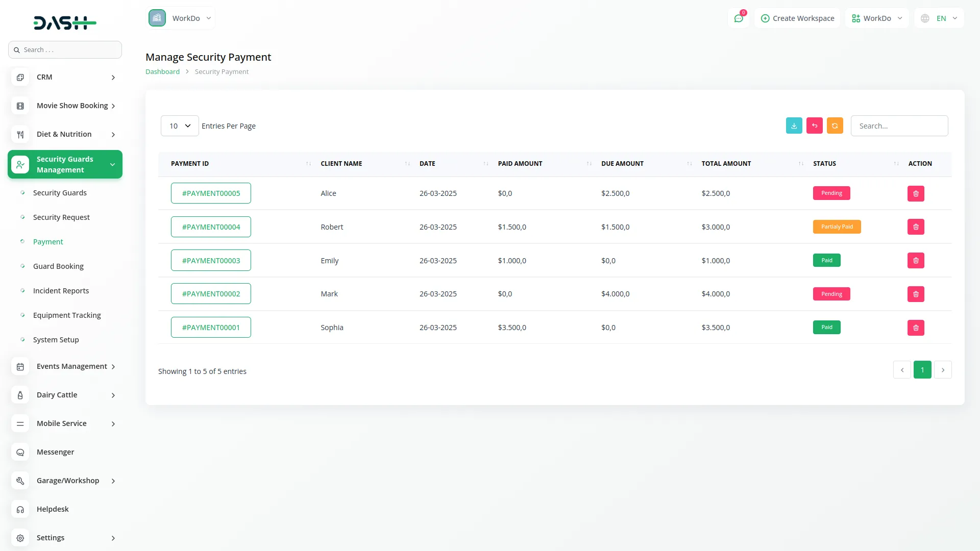Click the pink back arrow icon
Screen dimensions: 980x551
point(814,126)
